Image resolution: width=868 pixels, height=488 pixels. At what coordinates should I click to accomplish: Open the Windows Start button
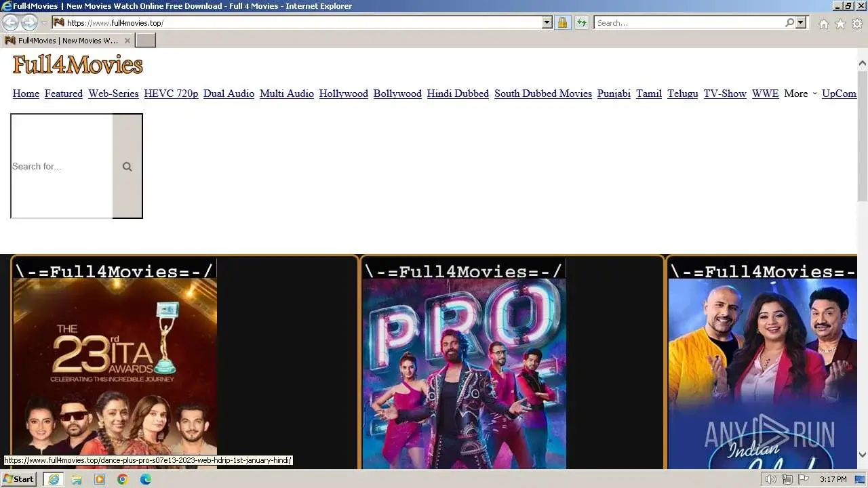(18, 479)
